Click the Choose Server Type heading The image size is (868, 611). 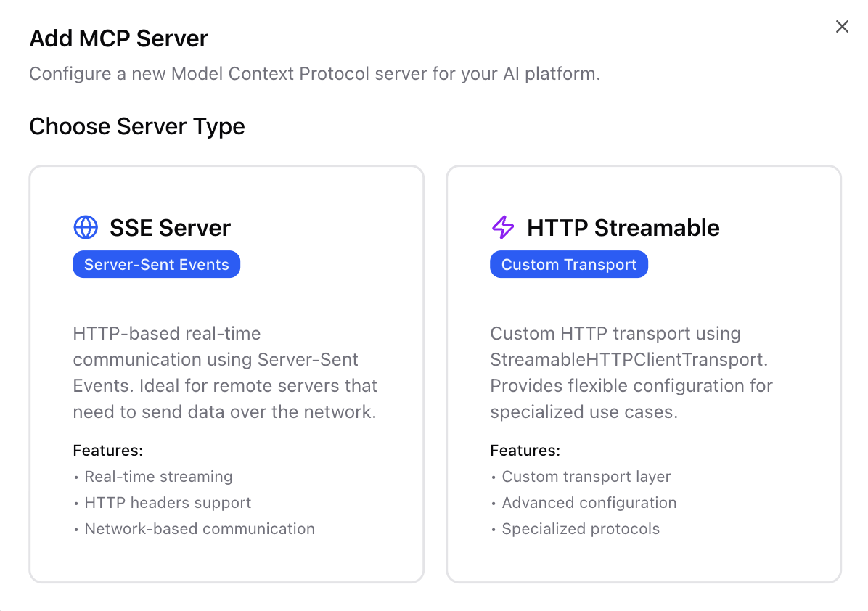[136, 126]
